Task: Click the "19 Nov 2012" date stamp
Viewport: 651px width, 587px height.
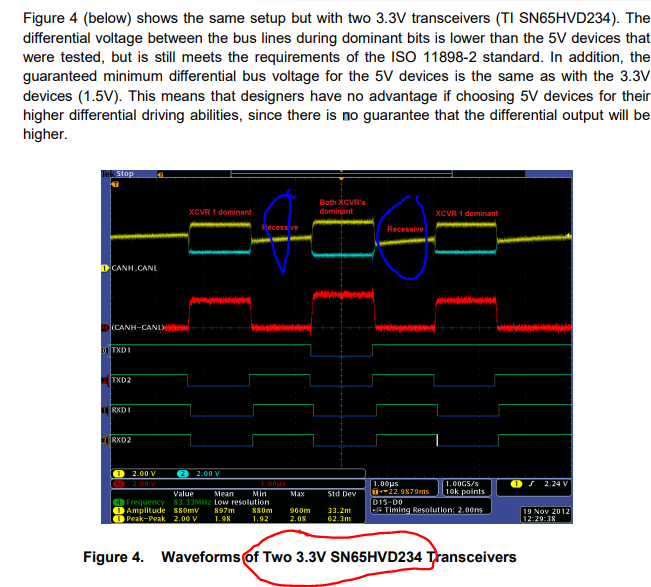Action: click(546, 511)
